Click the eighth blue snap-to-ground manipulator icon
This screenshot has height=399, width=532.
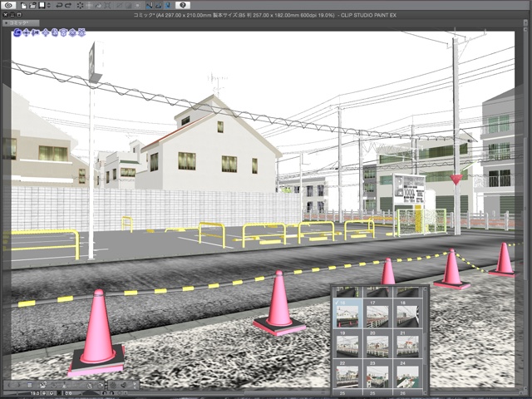pos(81,33)
